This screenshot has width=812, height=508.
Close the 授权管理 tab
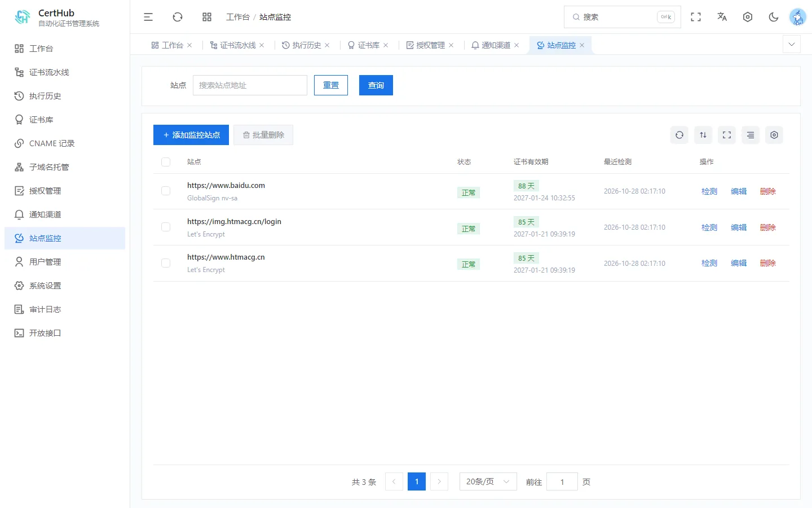[451, 45]
